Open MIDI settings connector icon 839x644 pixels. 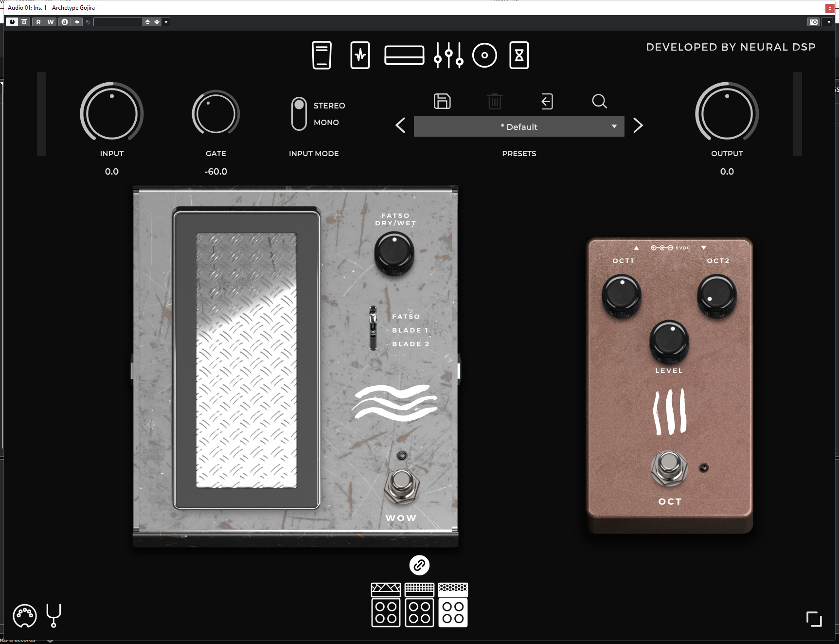tap(25, 616)
